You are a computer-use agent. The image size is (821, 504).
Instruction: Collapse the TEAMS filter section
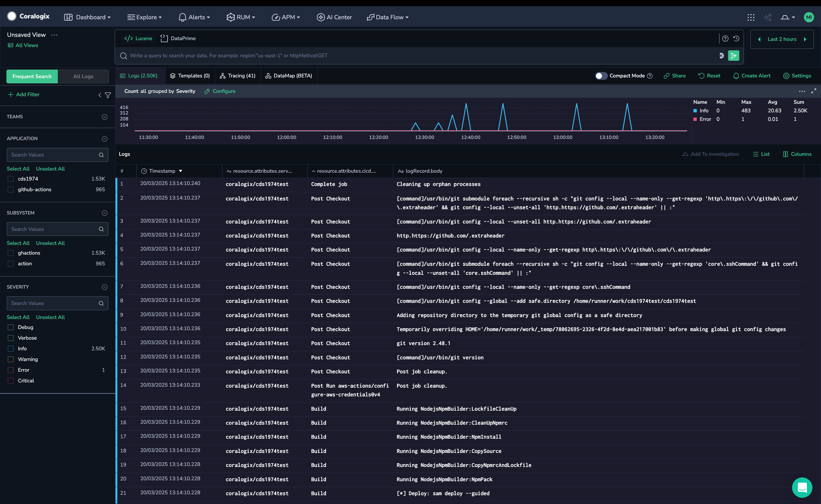click(x=104, y=117)
